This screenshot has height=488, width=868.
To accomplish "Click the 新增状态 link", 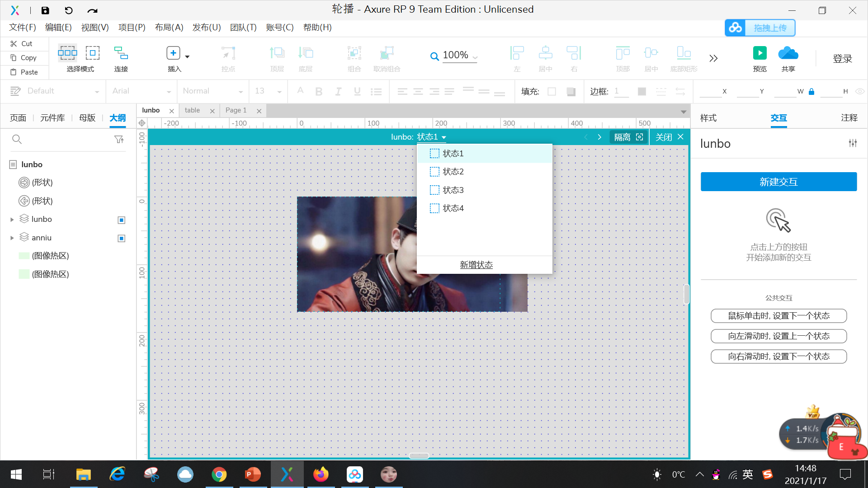I will [x=476, y=265].
